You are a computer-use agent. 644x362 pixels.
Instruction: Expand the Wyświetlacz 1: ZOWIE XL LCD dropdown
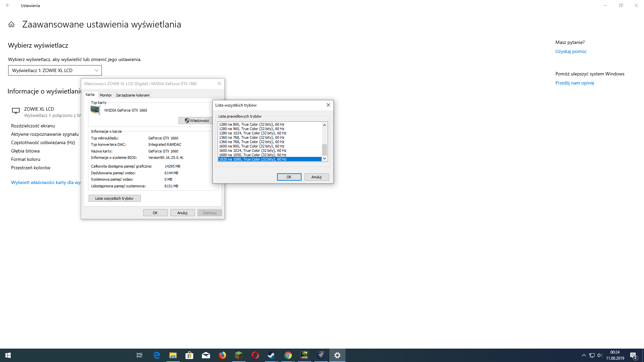(x=55, y=70)
